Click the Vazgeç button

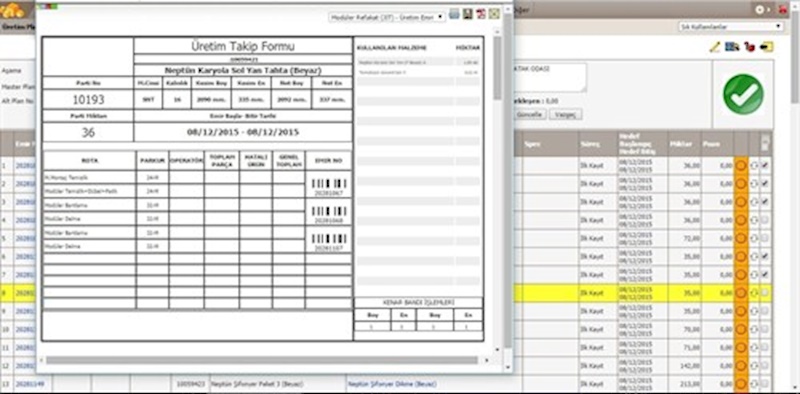[565, 114]
